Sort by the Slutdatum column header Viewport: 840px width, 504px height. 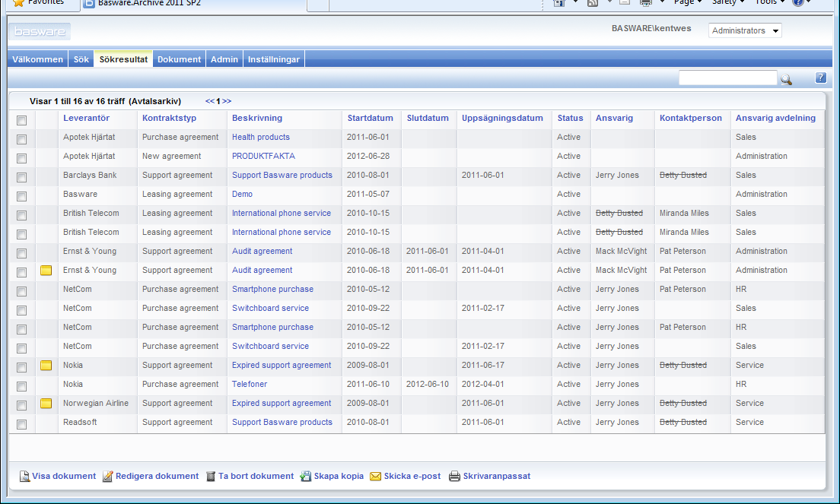coord(428,119)
